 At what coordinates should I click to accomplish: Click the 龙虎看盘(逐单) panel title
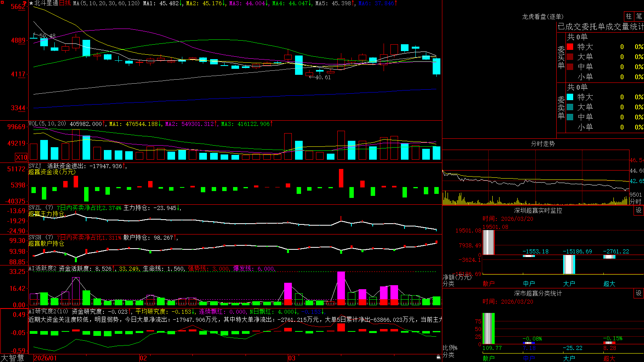(x=543, y=16)
